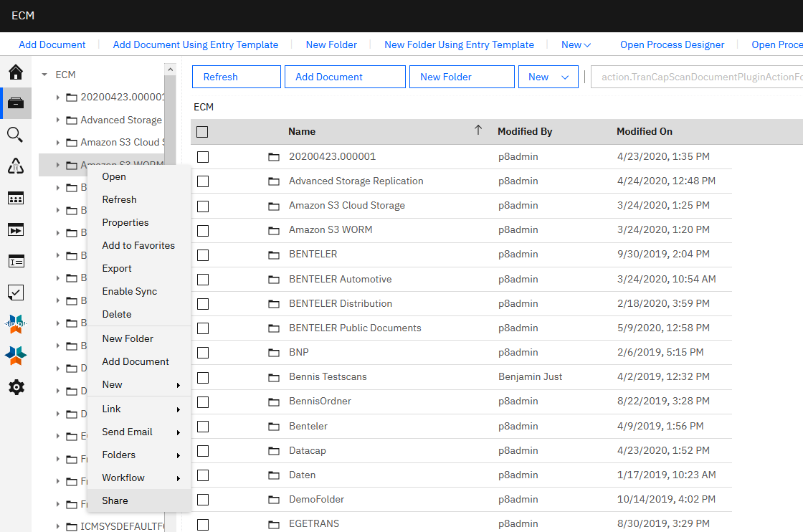This screenshot has width=803, height=532.
Task: Select all items using the header checkbox
Action: [x=202, y=131]
